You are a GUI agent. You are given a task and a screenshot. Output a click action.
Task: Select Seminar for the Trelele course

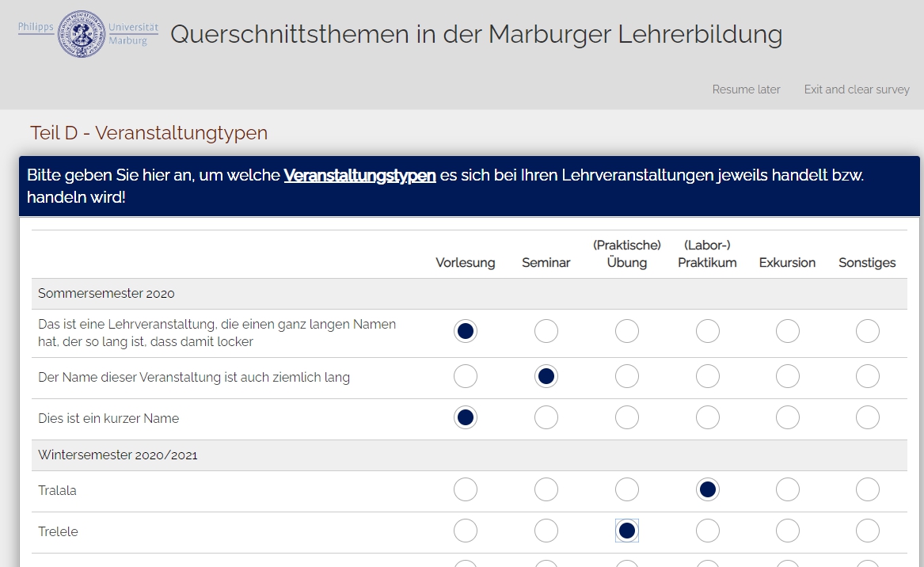(546, 531)
